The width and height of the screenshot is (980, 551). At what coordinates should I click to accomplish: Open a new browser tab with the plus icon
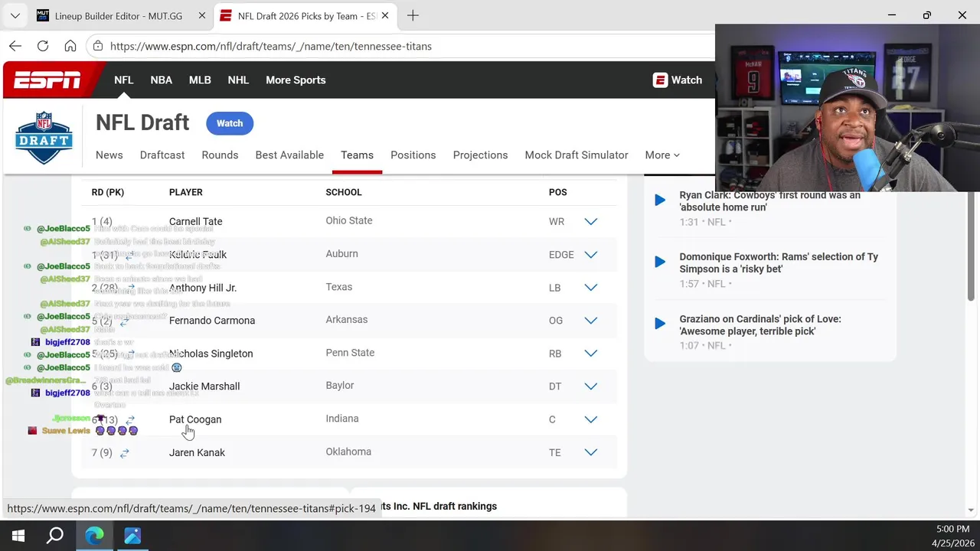(x=413, y=15)
